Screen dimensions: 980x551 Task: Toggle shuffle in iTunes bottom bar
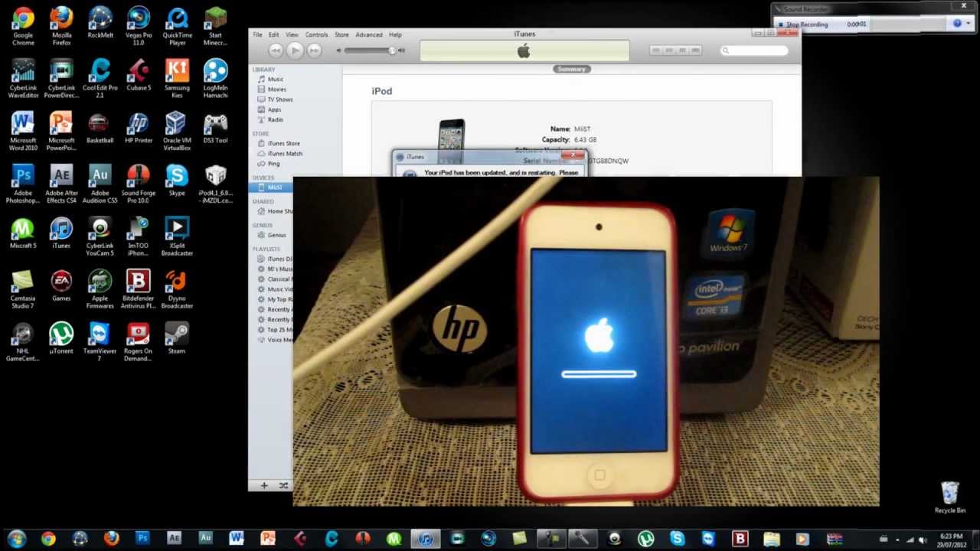click(x=283, y=485)
